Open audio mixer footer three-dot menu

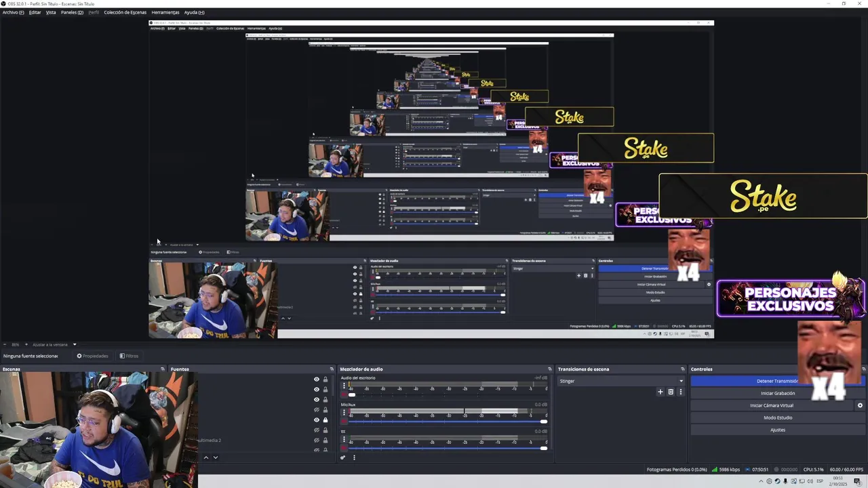coord(354,457)
